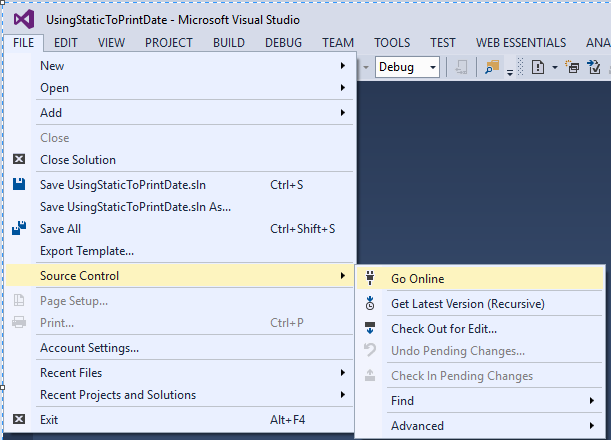Click the Save All disks icon
Viewport: 611px width, 440px height.
[x=18, y=229]
